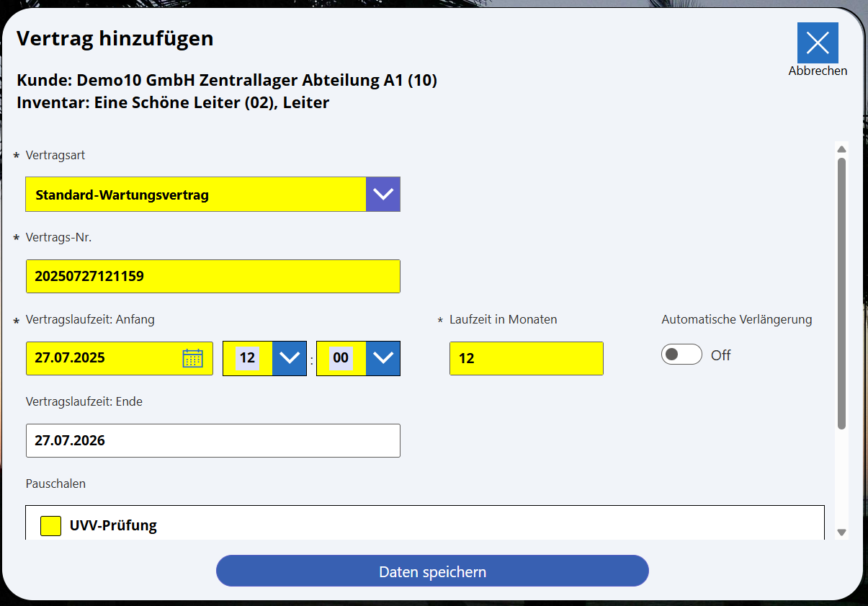Click the scrollbar up arrow
The image size is (868, 606).
(841, 148)
